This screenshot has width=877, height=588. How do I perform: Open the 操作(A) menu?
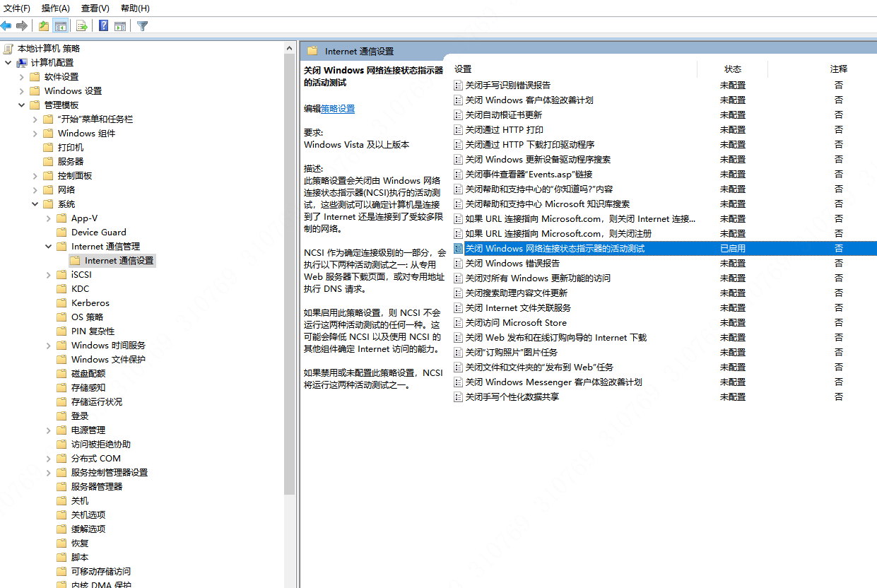[56, 8]
